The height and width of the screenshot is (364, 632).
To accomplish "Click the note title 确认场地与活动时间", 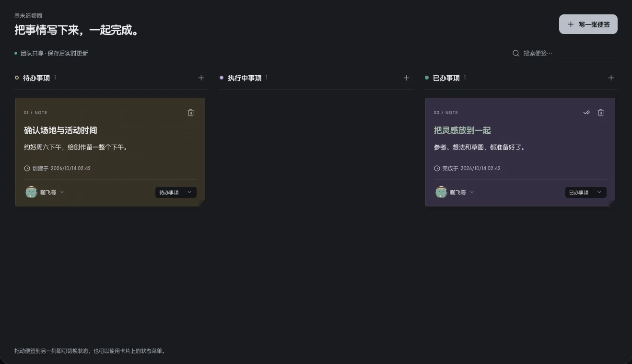I will click(x=60, y=130).
